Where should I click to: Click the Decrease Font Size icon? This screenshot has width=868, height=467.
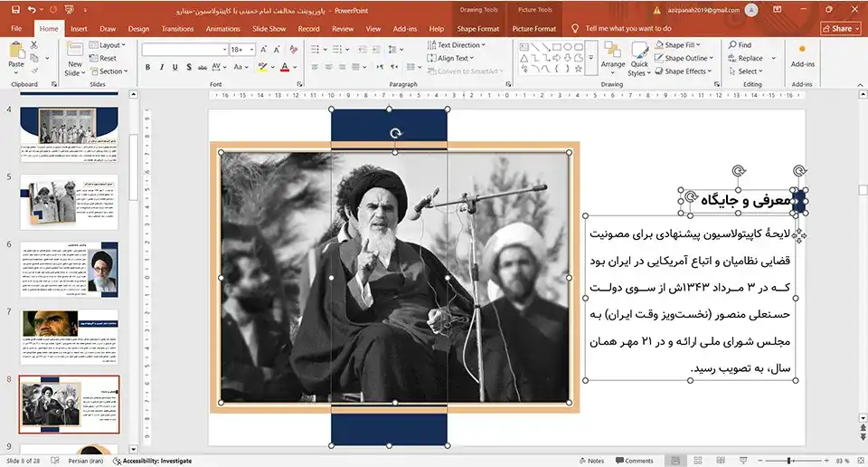click(x=277, y=49)
